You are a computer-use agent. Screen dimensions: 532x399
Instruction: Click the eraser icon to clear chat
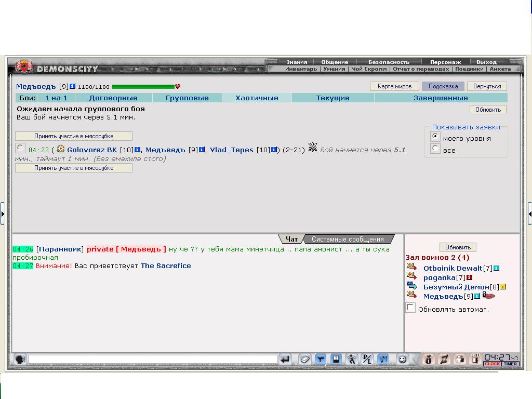(304, 359)
